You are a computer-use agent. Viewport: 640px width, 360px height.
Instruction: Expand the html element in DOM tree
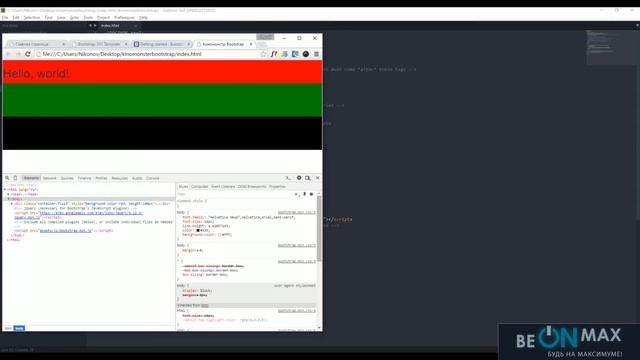pyautogui.click(x=5, y=190)
